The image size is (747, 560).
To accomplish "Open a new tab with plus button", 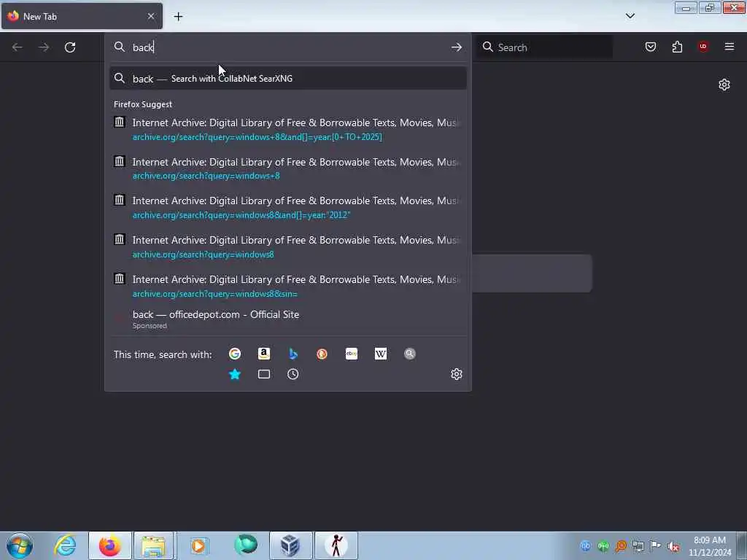I will 178,17.
